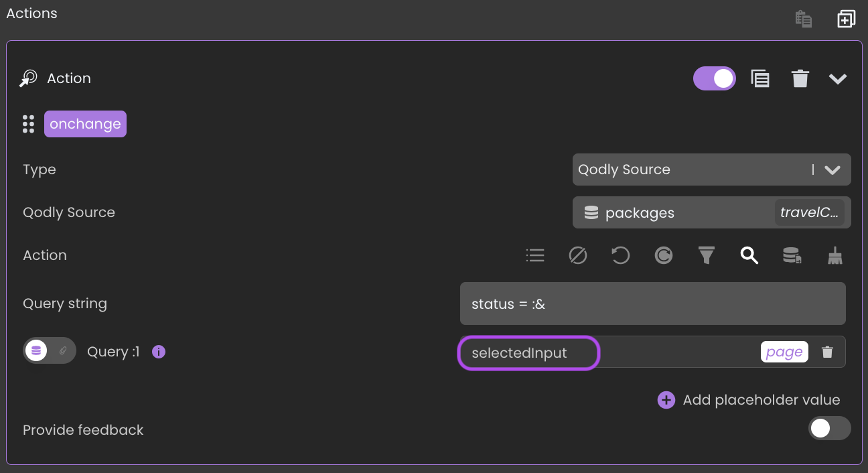
Task: Choose the filter funnel action icon
Action: tap(706, 255)
